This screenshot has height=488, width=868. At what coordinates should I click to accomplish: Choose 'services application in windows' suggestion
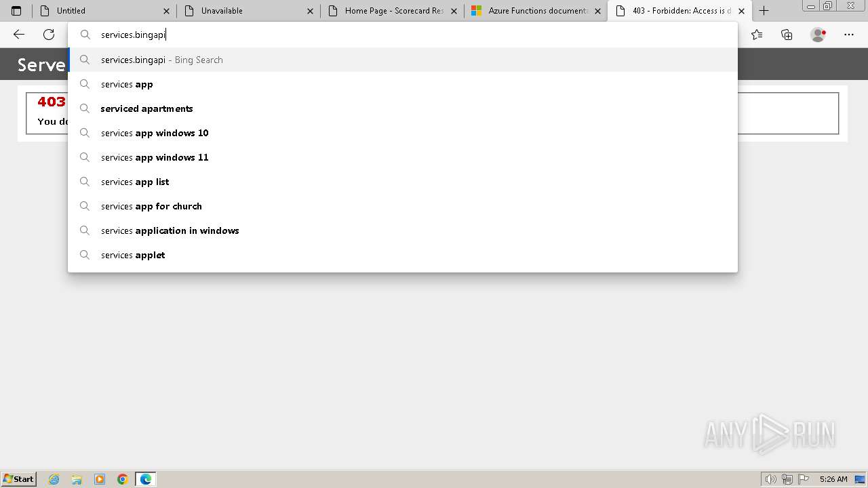(x=403, y=230)
